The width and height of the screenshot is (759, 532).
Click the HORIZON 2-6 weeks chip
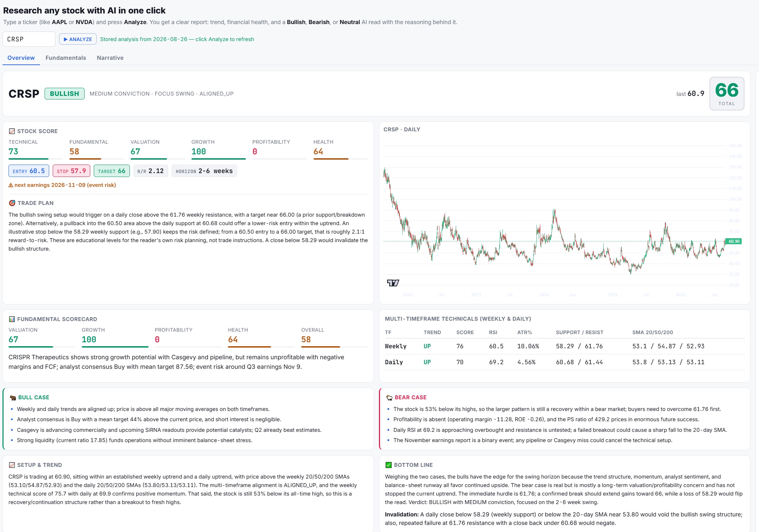[204, 171]
